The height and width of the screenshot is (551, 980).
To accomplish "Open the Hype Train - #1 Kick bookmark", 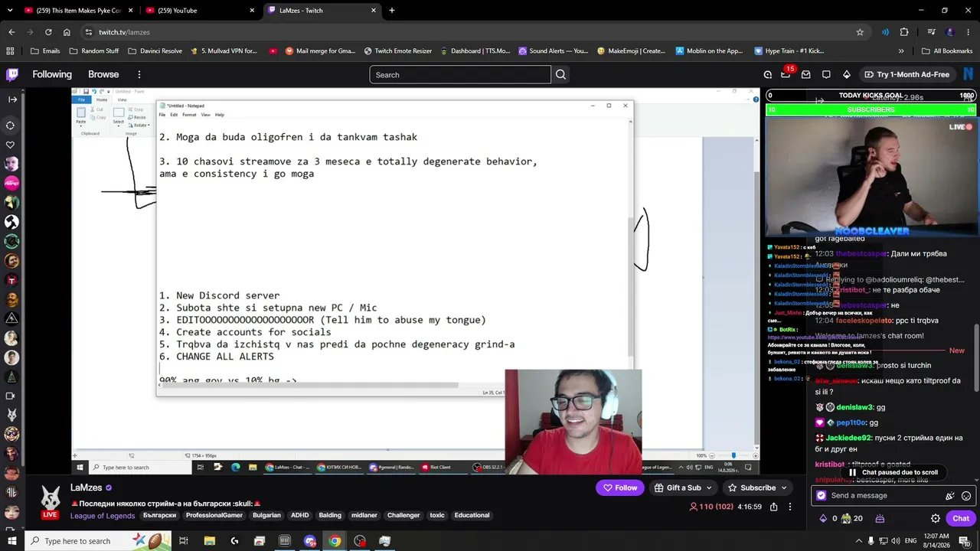I will (x=789, y=51).
